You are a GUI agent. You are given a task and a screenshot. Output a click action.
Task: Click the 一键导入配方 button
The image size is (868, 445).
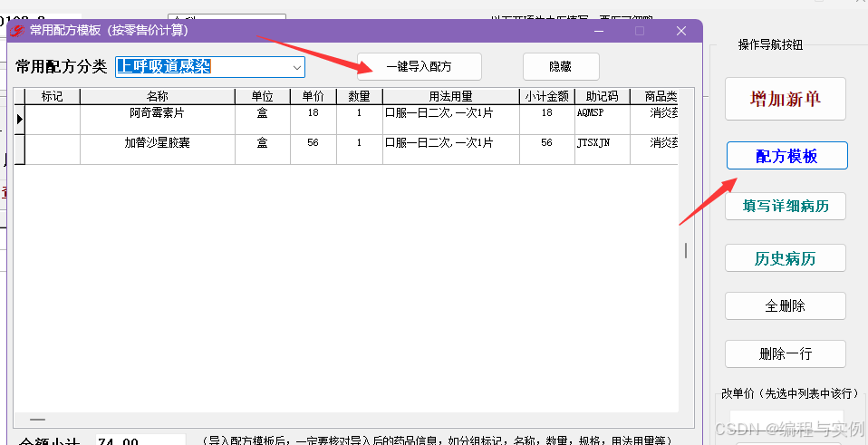(420, 67)
